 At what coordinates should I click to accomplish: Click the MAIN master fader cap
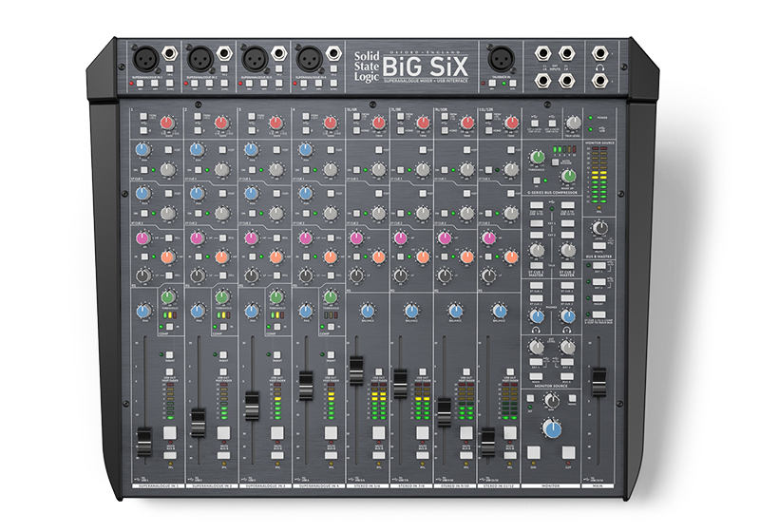[x=599, y=382]
